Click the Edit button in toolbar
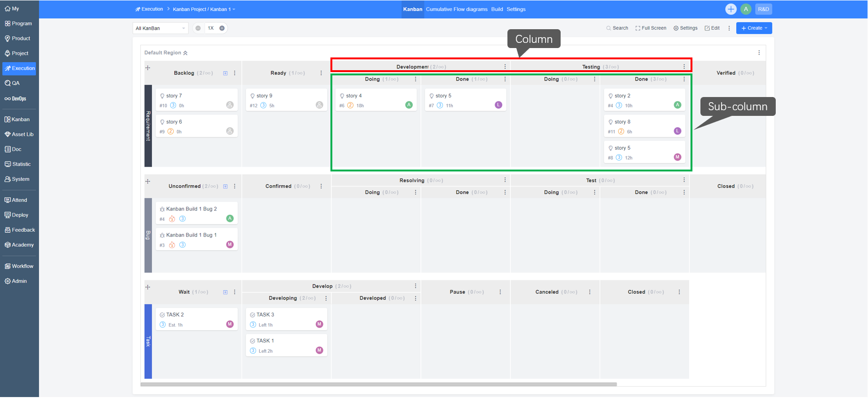The width and height of the screenshot is (868, 398). tap(712, 28)
